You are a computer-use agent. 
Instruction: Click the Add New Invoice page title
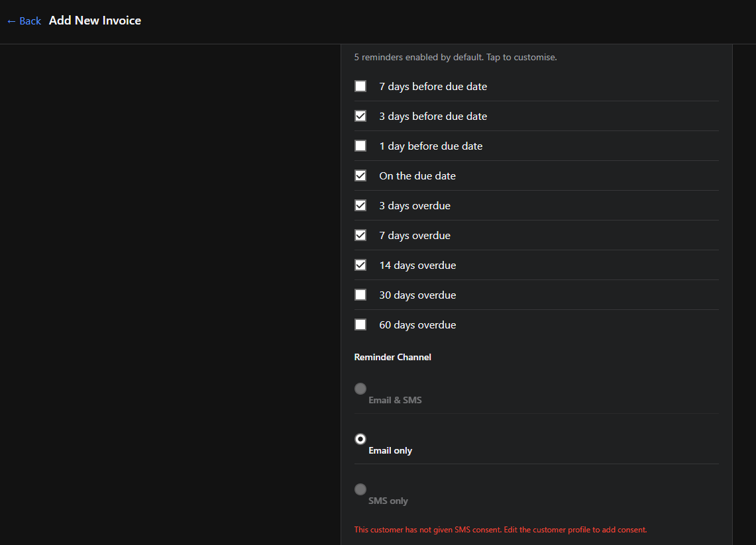[x=95, y=21]
